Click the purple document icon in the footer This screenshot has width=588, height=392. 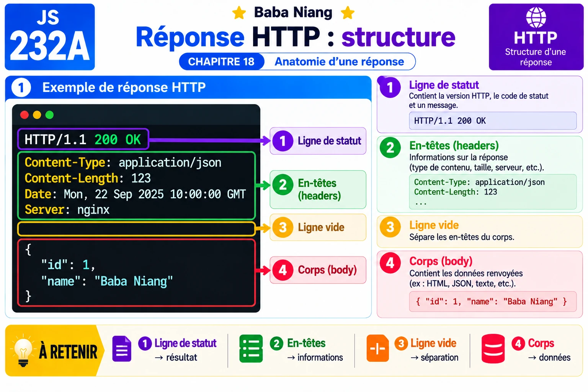(122, 349)
